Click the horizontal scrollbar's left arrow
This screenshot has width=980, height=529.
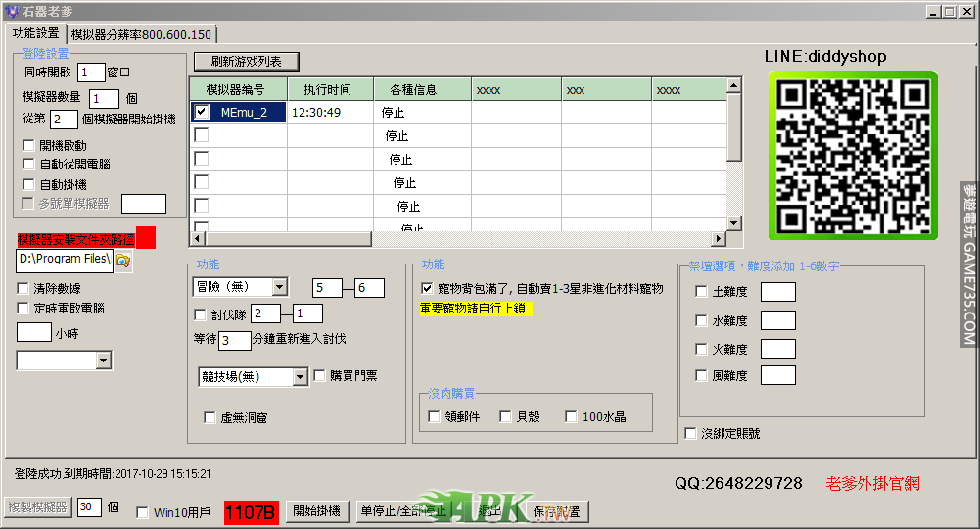(196, 239)
